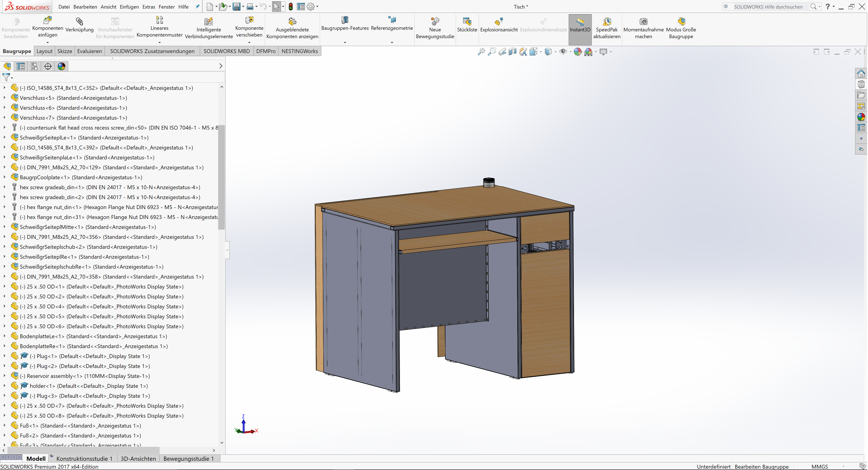This screenshot has width=868, height=470.
Task: Click Momentaufnahme machen camera icon
Action: [643, 22]
